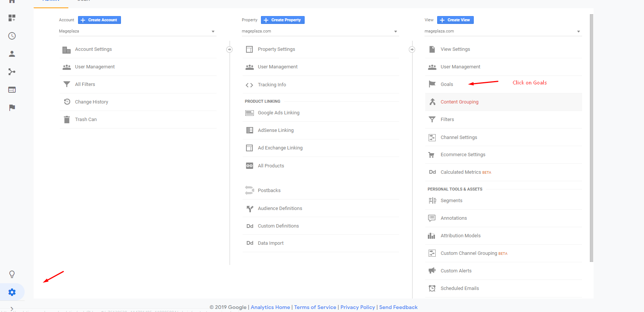Open the Admin gear icon
Viewport: 644px width, 312px height.
(12, 292)
